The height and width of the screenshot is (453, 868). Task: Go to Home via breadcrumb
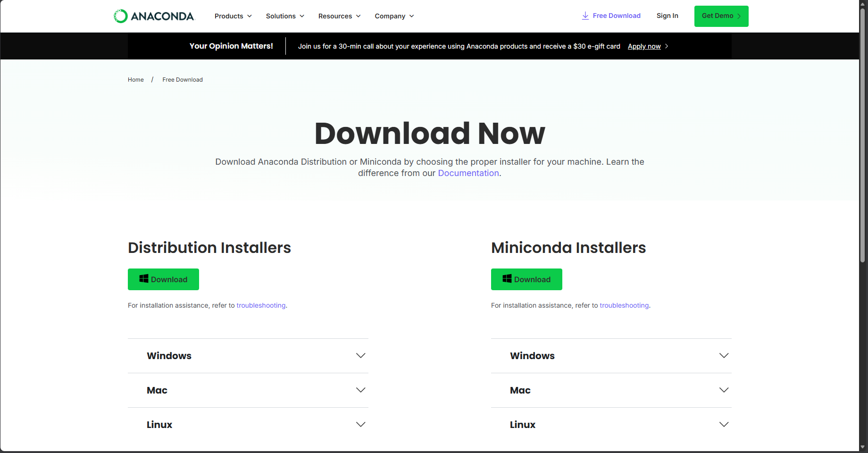pos(135,80)
